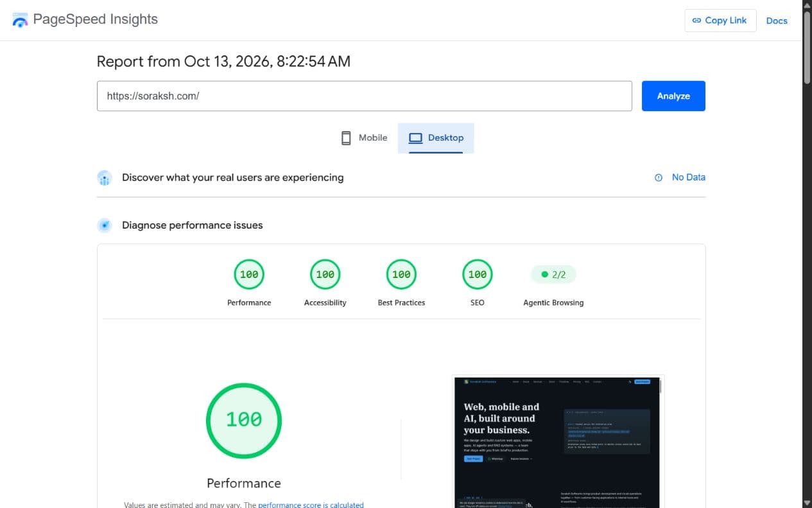812x508 pixels.
Task: Click the large Performance 100 gauge
Action: coord(244,421)
